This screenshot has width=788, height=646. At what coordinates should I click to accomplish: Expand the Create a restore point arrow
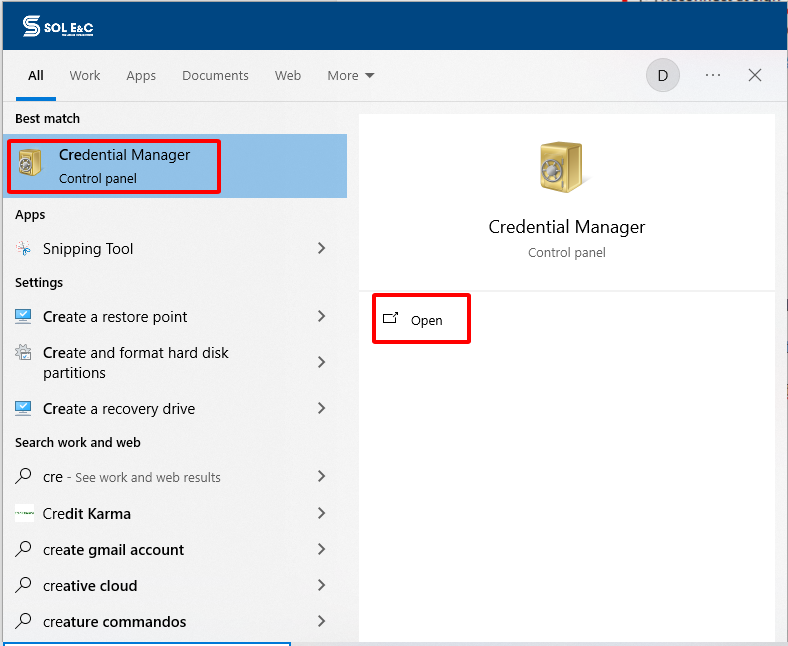coord(321,317)
